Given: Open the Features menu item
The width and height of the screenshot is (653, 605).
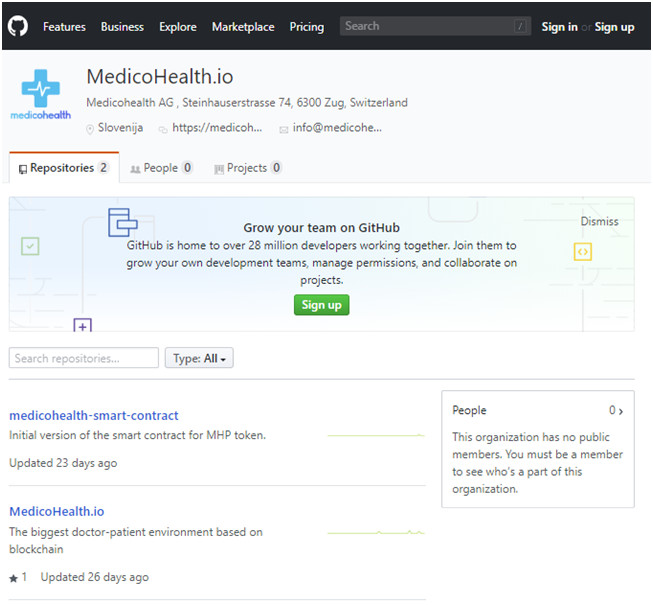Looking at the screenshot, I should click(64, 27).
